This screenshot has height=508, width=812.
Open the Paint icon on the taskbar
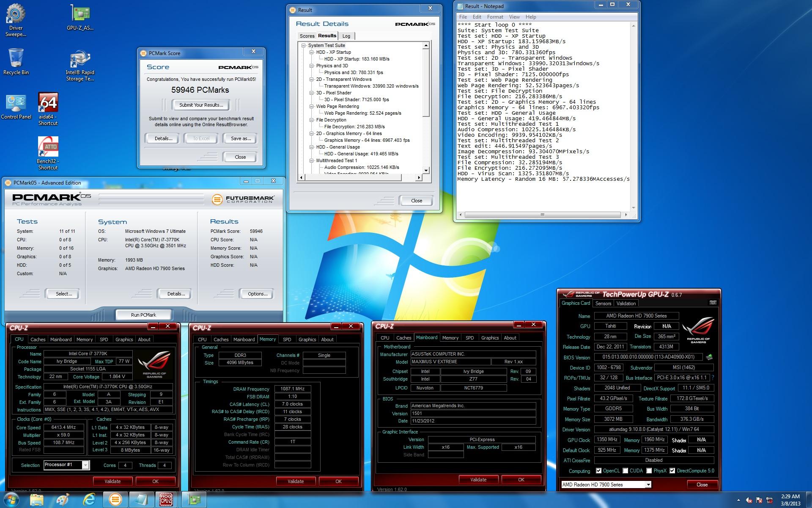click(63, 500)
